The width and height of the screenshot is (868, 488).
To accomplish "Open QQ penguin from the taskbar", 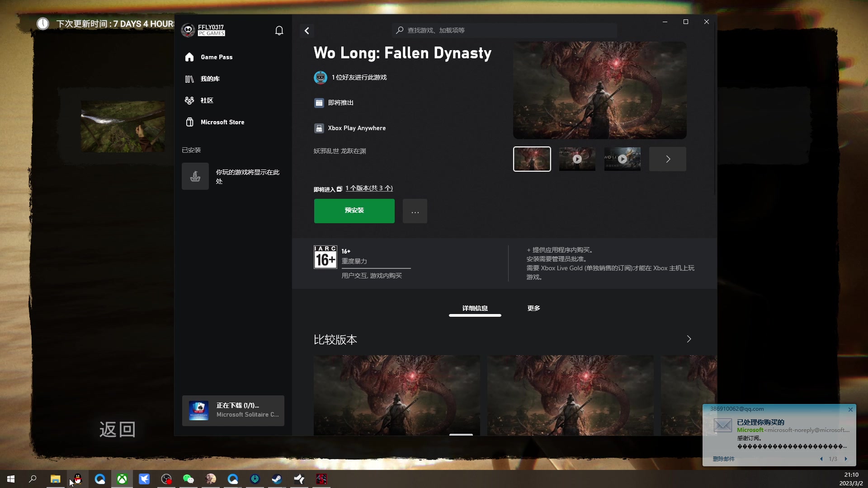I will point(78,479).
